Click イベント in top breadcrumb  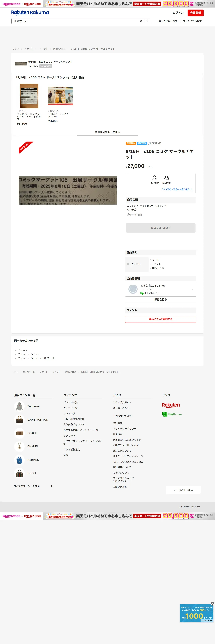click(x=43, y=49)
